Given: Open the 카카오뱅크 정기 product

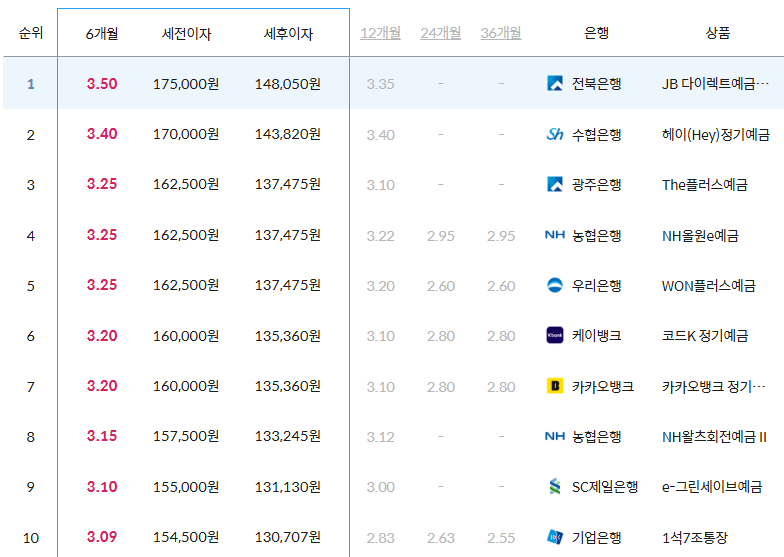Looking at the screenshot, I should [714, 386].
